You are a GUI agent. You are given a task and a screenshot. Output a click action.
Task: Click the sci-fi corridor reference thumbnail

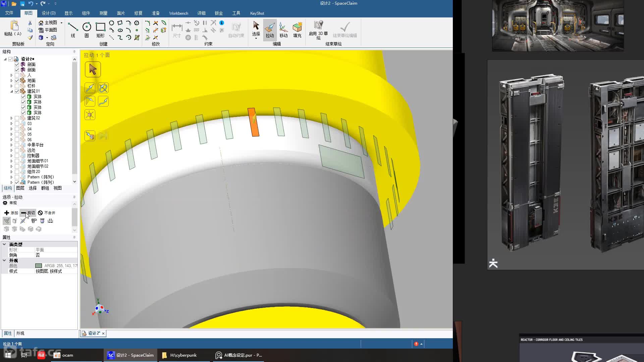(558, 25)
